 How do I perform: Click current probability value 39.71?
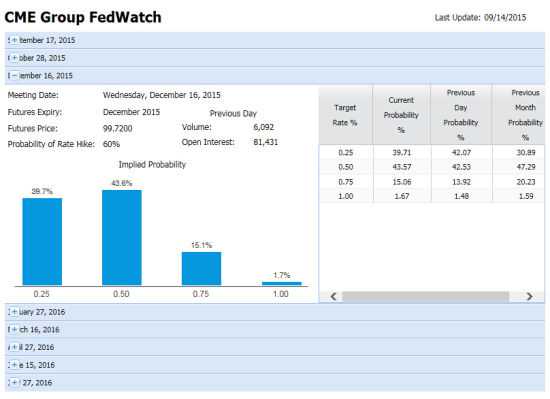tap(402, 153)
